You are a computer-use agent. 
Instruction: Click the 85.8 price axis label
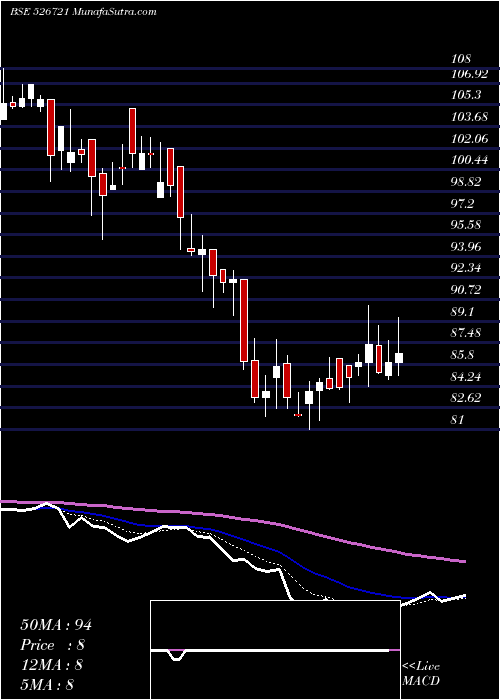click(464, 355)
